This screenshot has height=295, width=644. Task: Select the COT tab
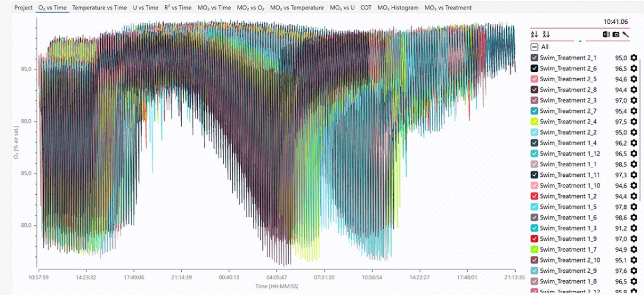(x=366, y=8)
